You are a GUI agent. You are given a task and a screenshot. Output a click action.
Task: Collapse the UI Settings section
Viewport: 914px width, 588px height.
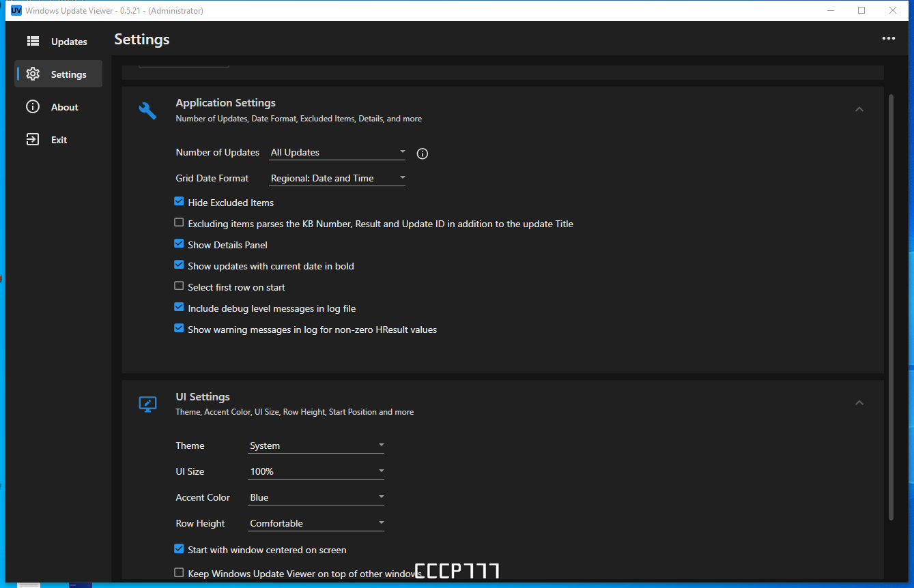point(859,403)
